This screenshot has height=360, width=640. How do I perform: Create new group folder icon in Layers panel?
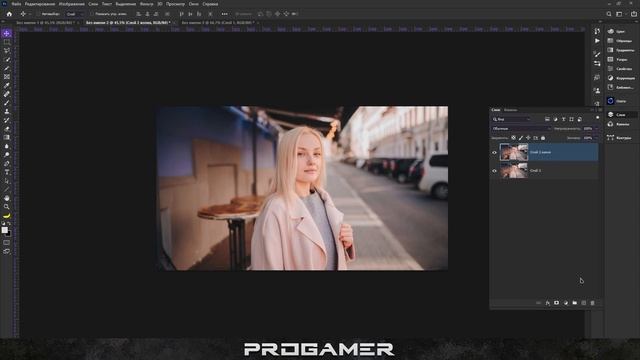tap(575, 303)
